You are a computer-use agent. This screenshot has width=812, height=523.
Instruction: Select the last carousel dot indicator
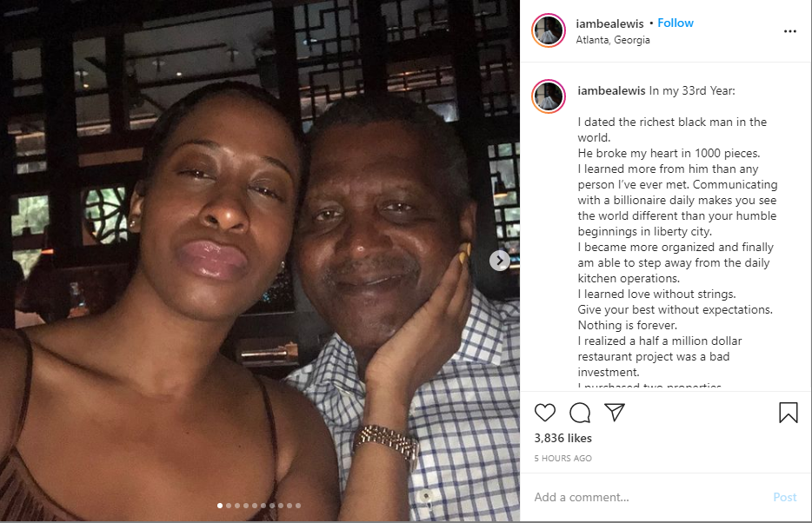point(298,505)
